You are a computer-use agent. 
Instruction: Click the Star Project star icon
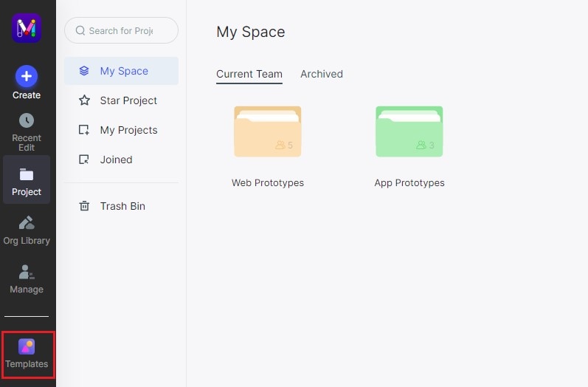pos(84,100)
